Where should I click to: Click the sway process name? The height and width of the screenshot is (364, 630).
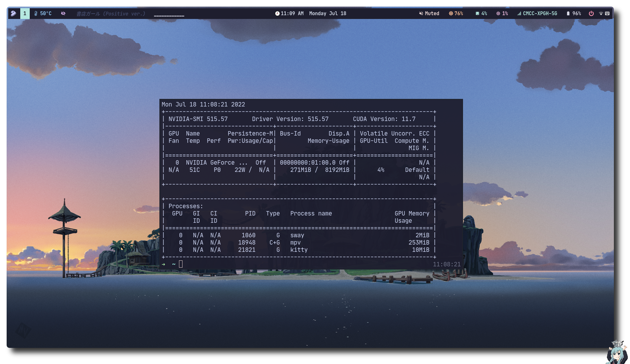click(297, 235)
